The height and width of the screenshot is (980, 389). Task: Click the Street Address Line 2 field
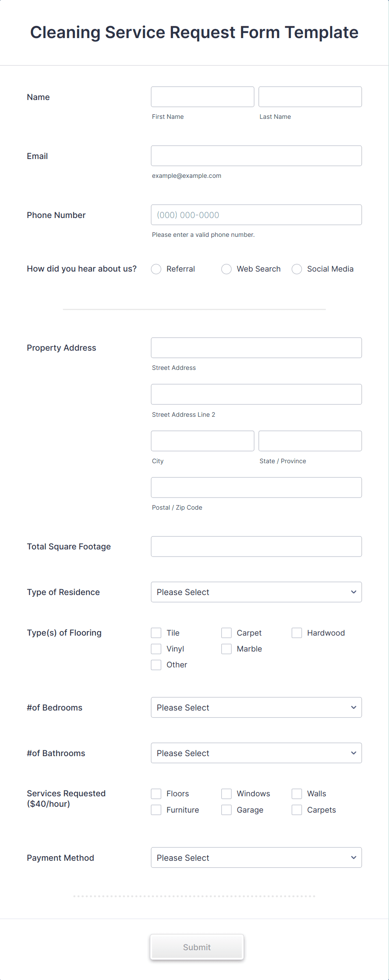[x=256, y=394]
